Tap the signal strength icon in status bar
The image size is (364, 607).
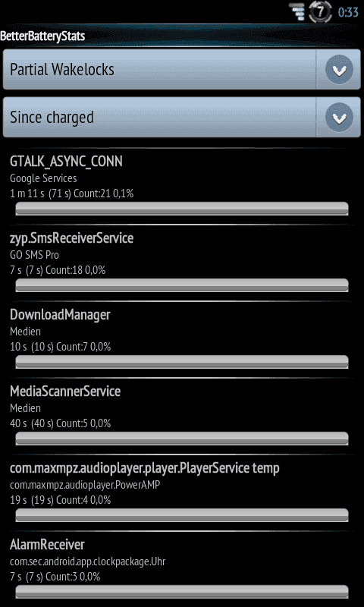(297, 12)
